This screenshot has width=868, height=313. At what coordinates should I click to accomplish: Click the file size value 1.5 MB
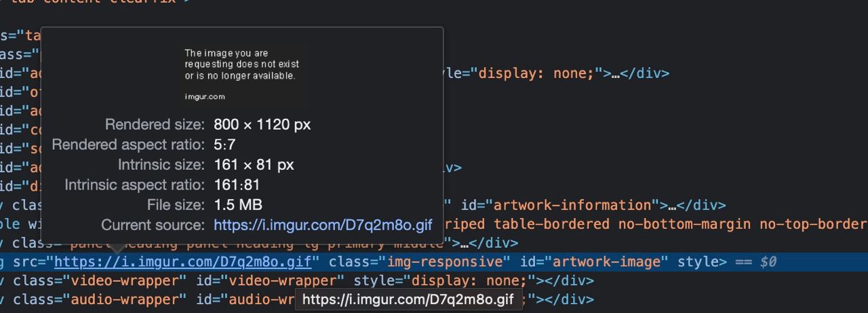[237, 204]
